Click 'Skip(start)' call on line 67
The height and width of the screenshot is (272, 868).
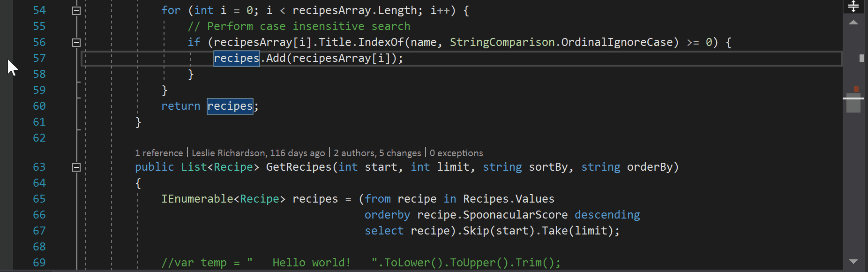click(x=499, y=231)
